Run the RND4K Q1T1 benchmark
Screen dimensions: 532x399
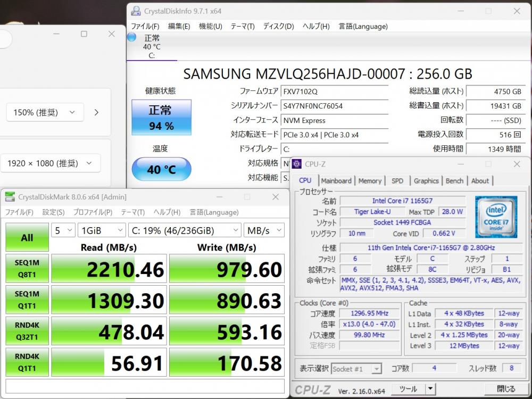pos(27,362)
